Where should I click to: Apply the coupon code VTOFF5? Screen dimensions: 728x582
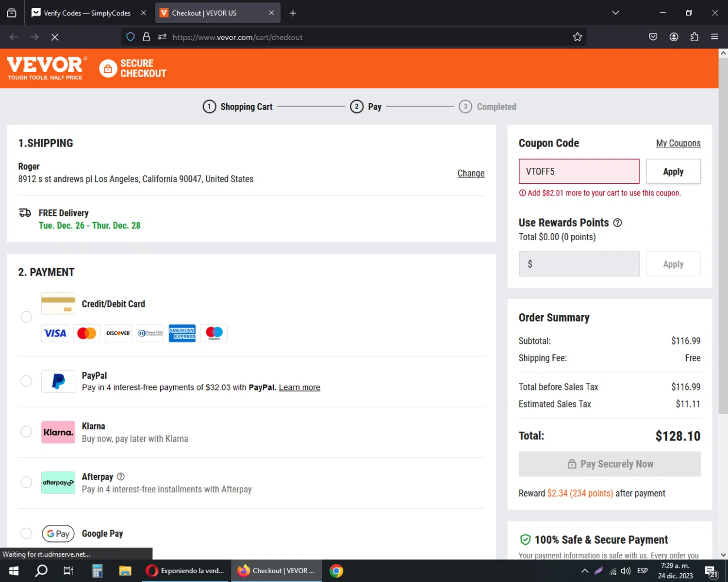pos(673,171)
